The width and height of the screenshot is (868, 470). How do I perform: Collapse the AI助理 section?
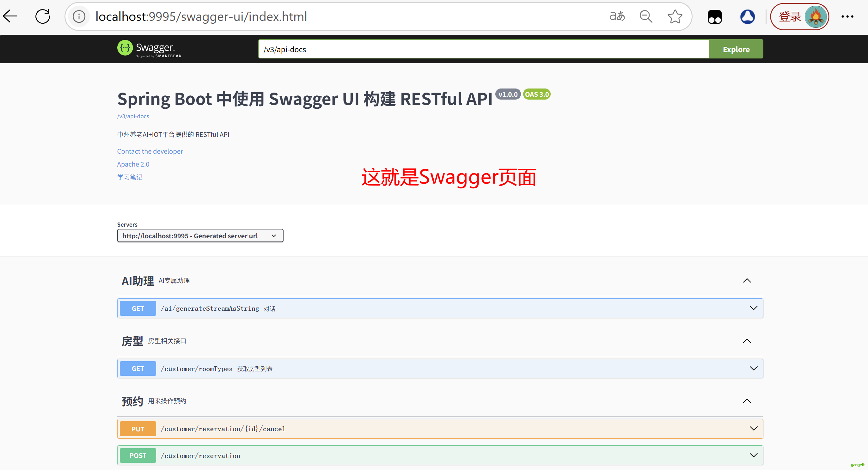pyautogui.click(x=747, y=281)
